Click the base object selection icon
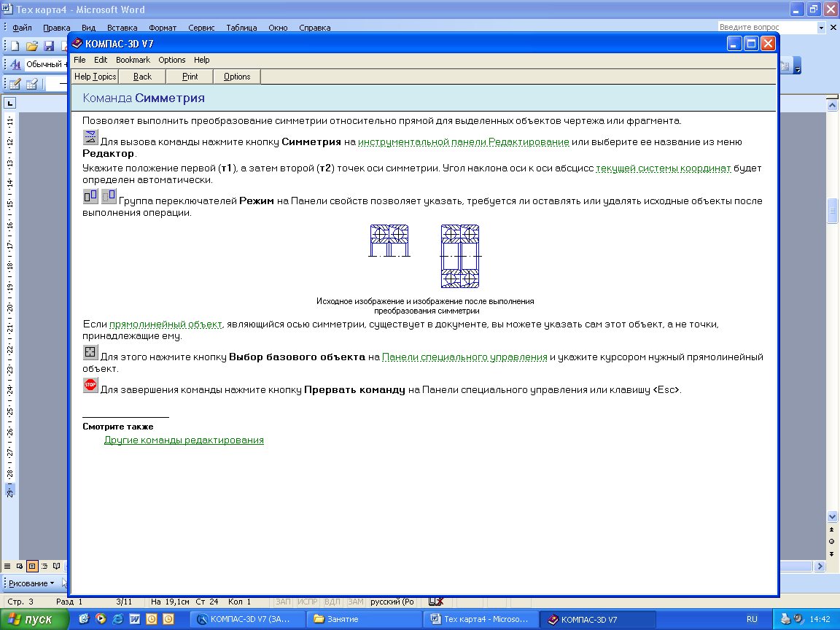 (x=90, y=352)
